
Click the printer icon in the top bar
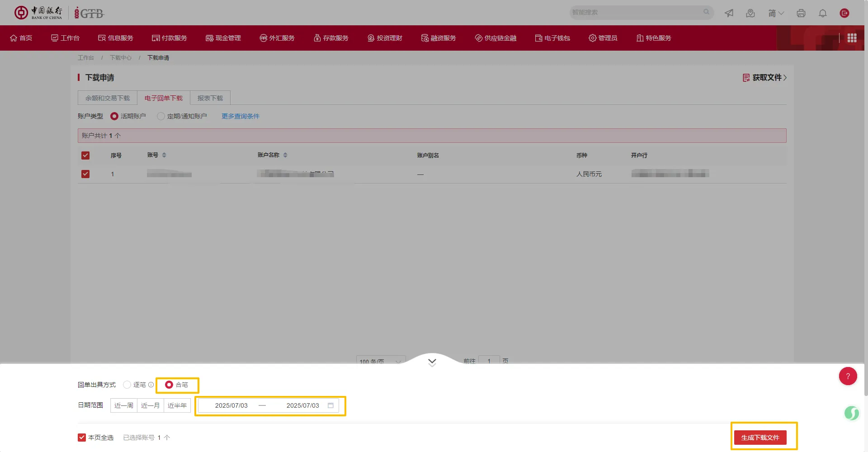point(801,13)
